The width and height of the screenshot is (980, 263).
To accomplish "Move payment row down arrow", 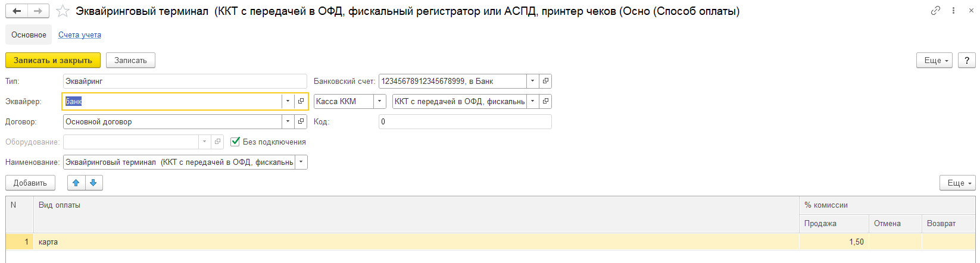I will point(93,183).
